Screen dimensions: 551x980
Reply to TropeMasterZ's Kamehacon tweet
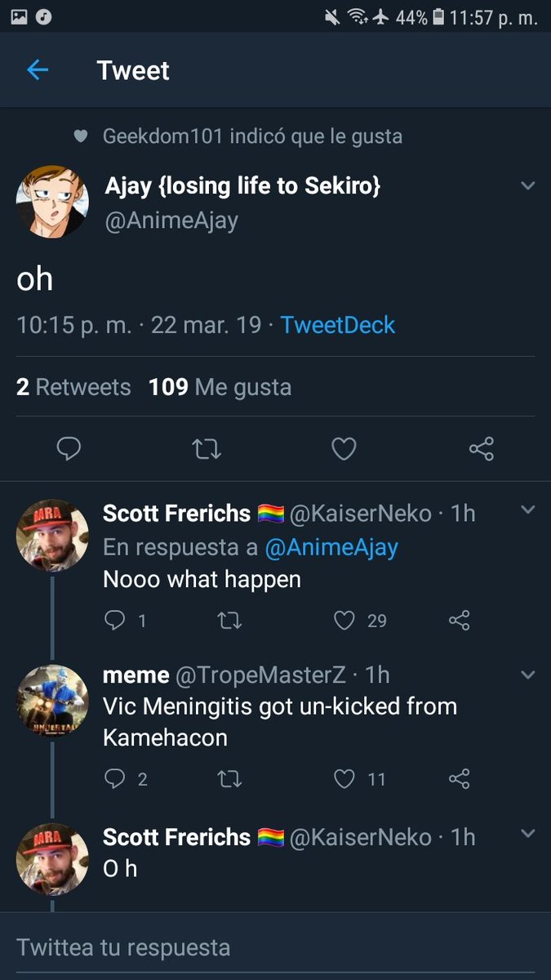coord(114,779)
